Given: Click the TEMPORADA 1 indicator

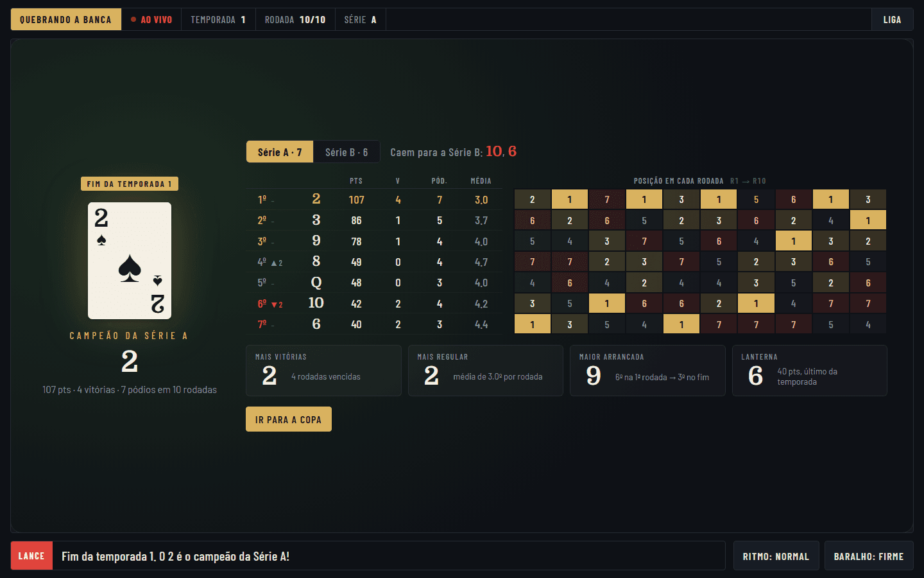Looking at the screenshot, I should pos(218,20).
